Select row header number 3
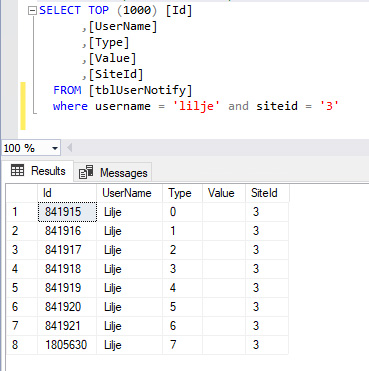Image resolution: width=369 pixels, height=371 pixels. coord(22,250)
